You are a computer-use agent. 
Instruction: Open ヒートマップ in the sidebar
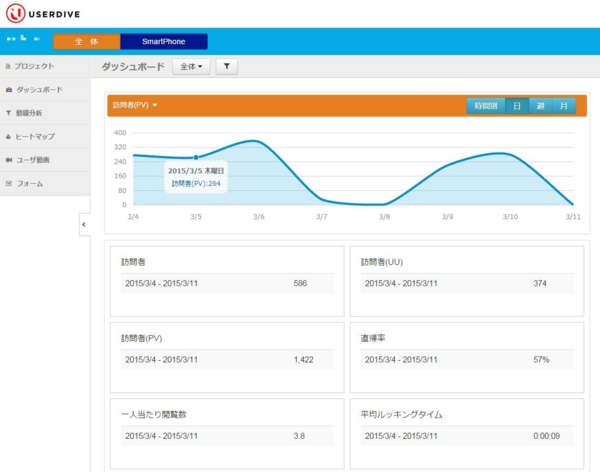45,136
